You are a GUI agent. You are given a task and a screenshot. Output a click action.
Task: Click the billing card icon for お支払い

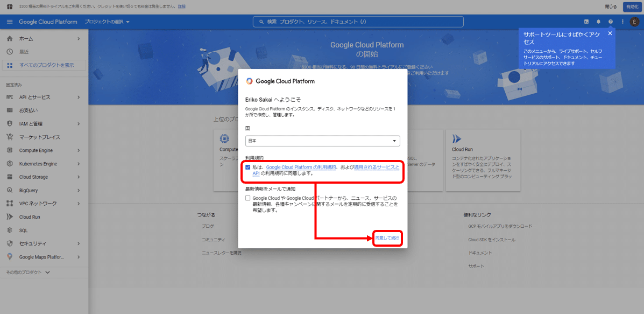[10, 110]
